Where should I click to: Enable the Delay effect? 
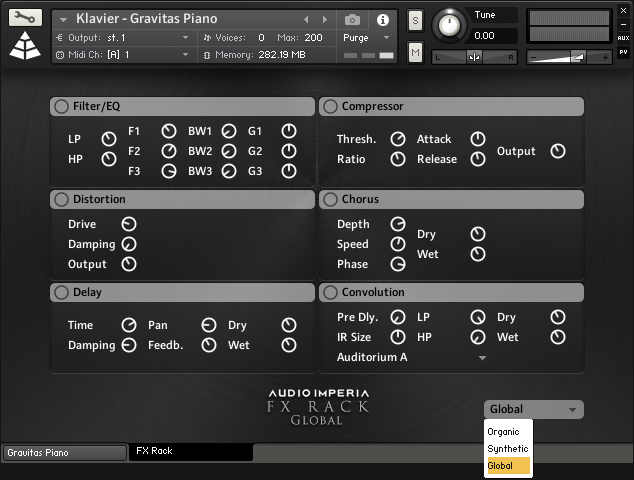[61, 292]
